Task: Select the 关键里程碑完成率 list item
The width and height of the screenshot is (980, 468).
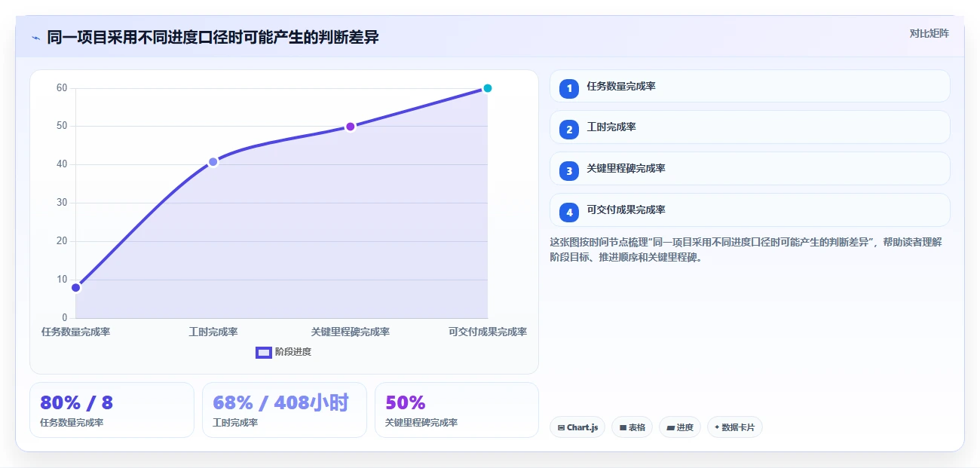Action: [749, 169]
